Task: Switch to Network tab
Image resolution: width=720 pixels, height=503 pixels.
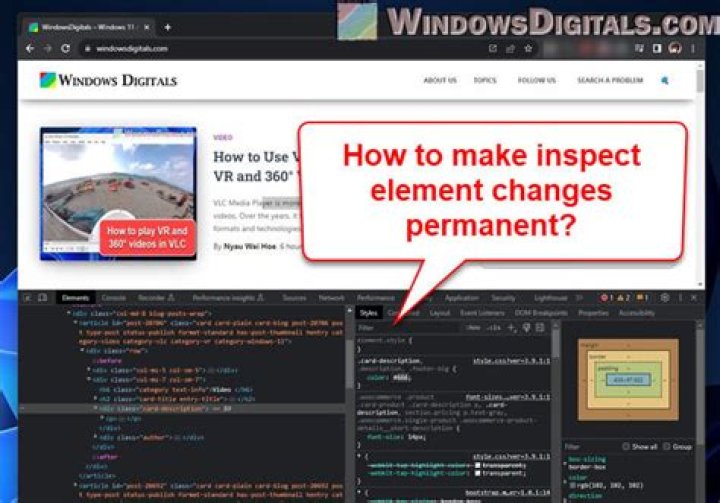Action: click(x=331, y=298)
